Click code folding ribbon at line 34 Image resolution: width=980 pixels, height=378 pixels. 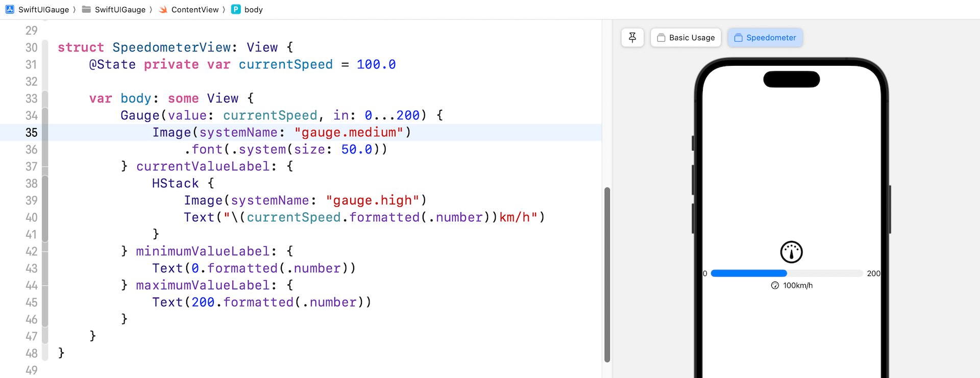point(45,116)
